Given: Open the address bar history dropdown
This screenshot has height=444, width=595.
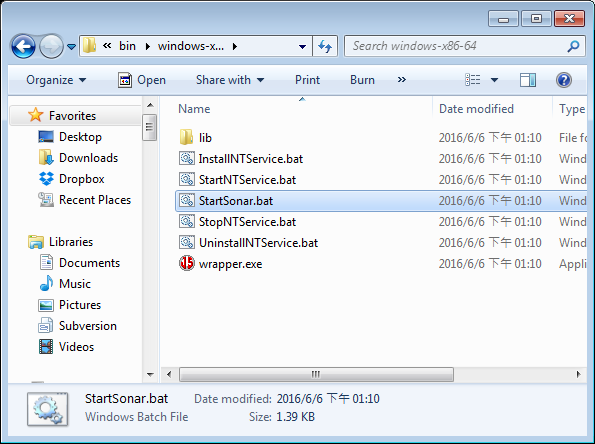Looking at the screenshot, I should [x=302, y=47].
